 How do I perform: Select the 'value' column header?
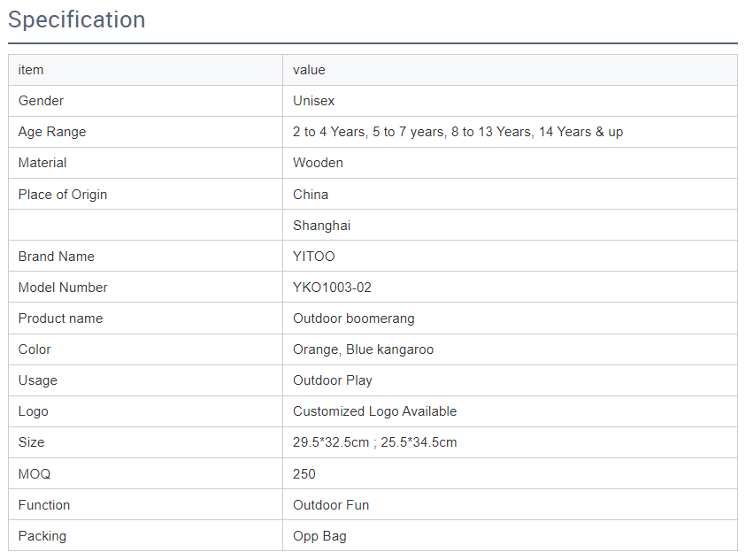point(309,70)
